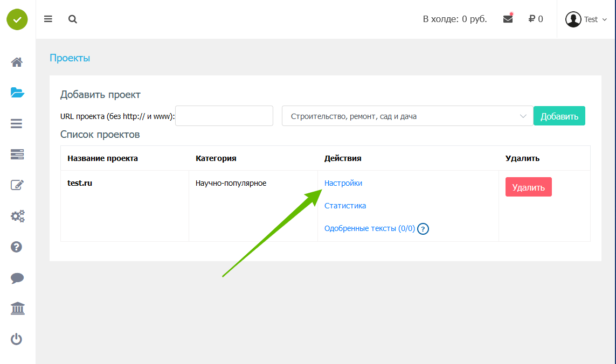
Task: Open chat speech bubble sidebar icon
Action: click(x=17, y=278)
